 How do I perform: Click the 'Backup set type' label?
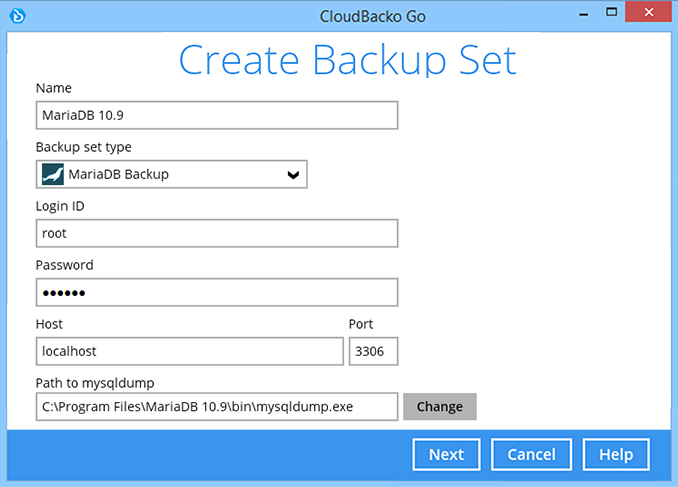click(x=83, y=147)
